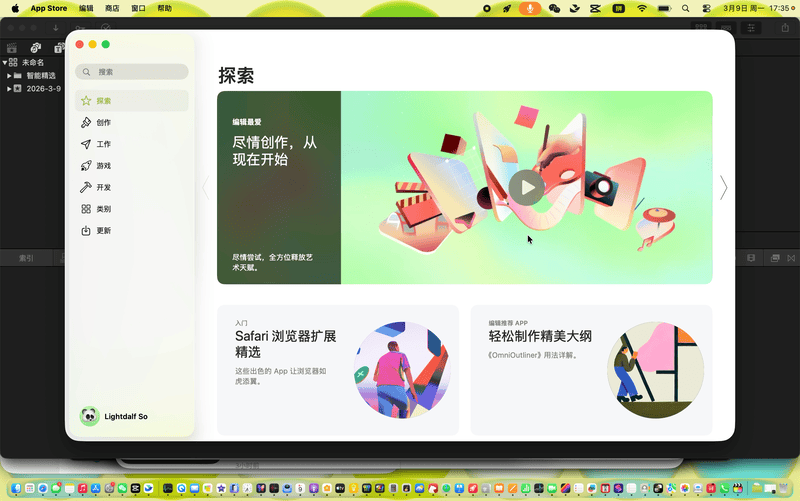Open the 类别 grid icon
Image resolution: width=800 pixels, height=501 pixels.
click(87, 209)
